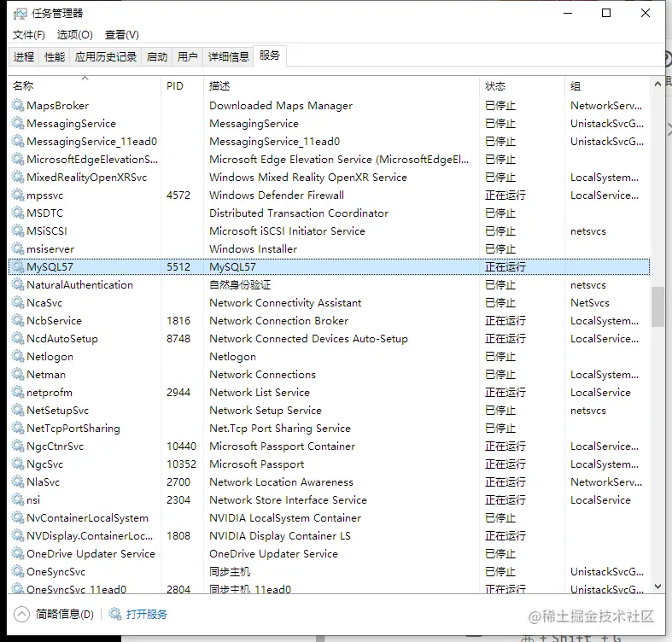Switch to the 用户 tab
The image size is (672, 642).
pyautogui.click(x=187, y=56)
